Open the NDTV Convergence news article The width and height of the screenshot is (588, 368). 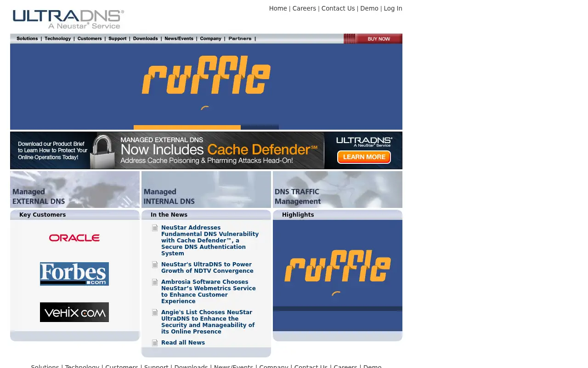coord(207,268)
